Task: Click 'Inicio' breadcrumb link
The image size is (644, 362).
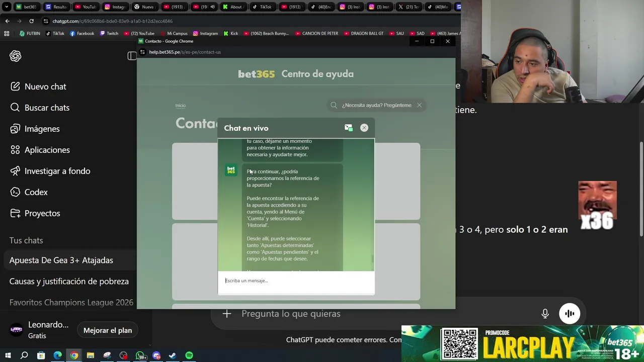Action: [180, 106]
